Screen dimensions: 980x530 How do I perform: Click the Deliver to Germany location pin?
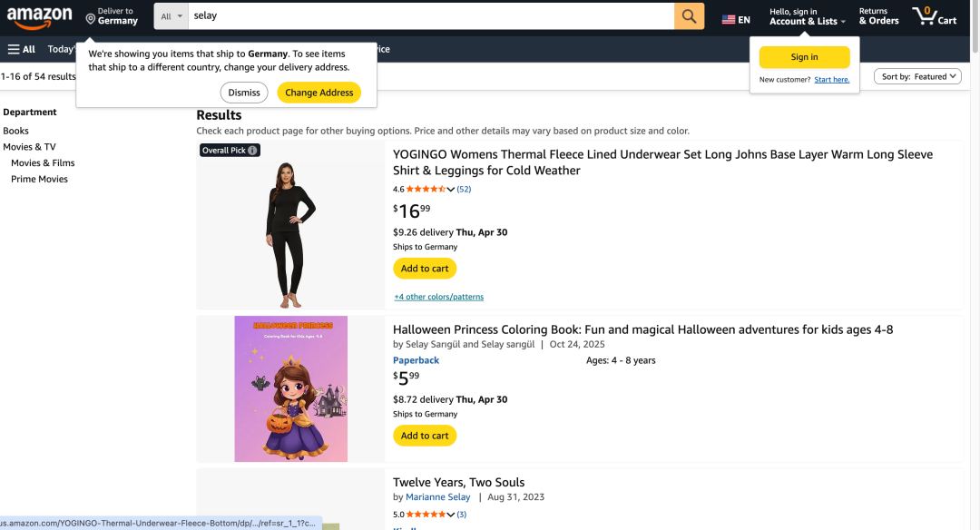[91, 18]
